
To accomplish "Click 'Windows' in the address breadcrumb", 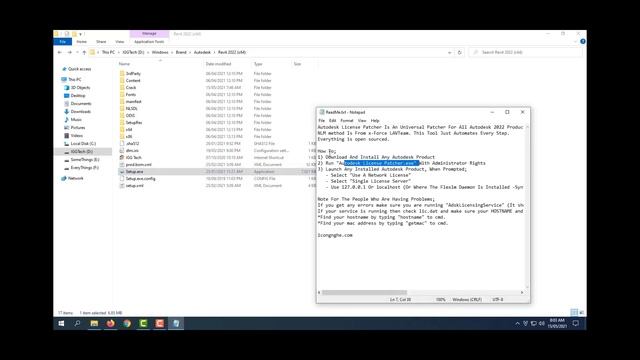I will click(x=160, y=52).
